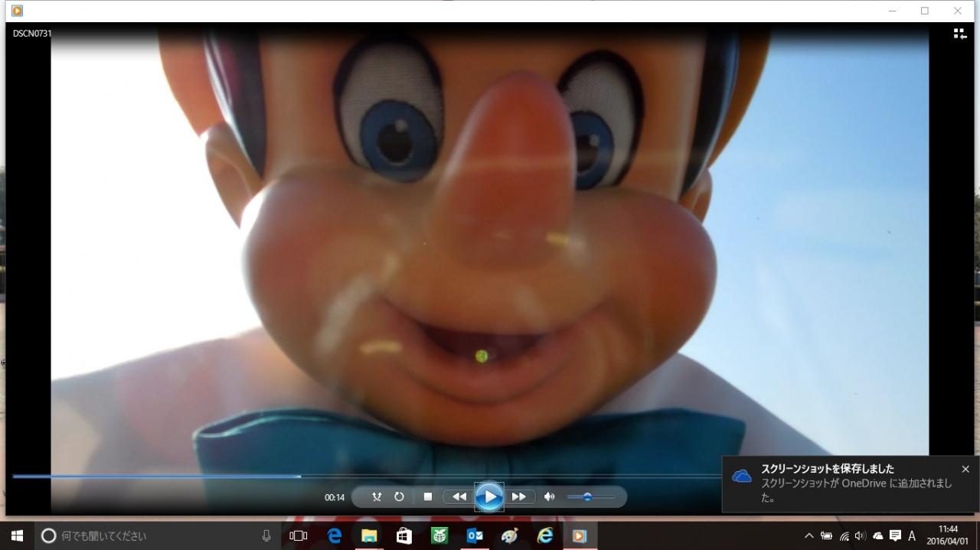Click the fast forward (next) button
The width and height of the screenshot is (980, 550).
click(x=519, y=497)
